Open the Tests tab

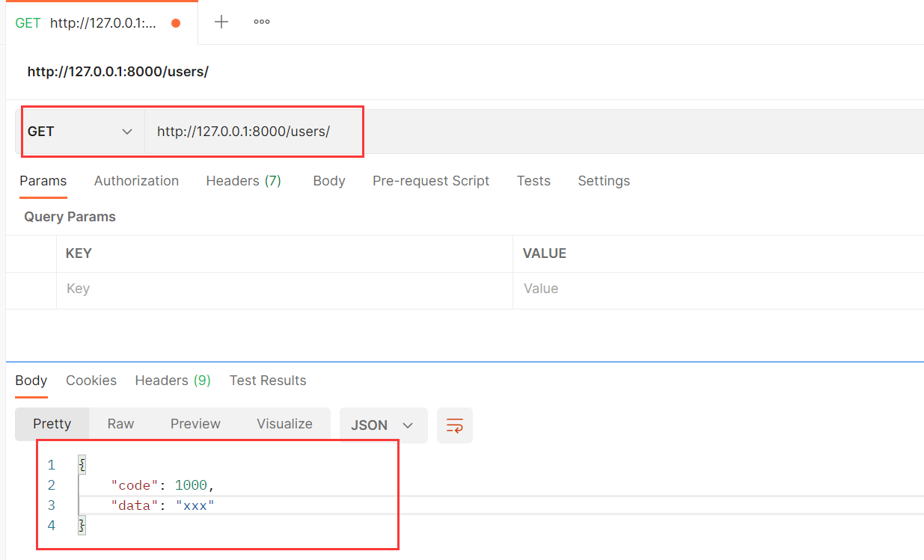click(533, 181)
